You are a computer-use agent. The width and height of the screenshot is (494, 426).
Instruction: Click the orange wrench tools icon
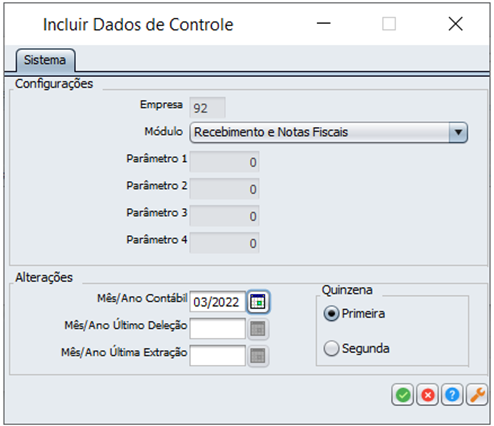pos(477,395)
